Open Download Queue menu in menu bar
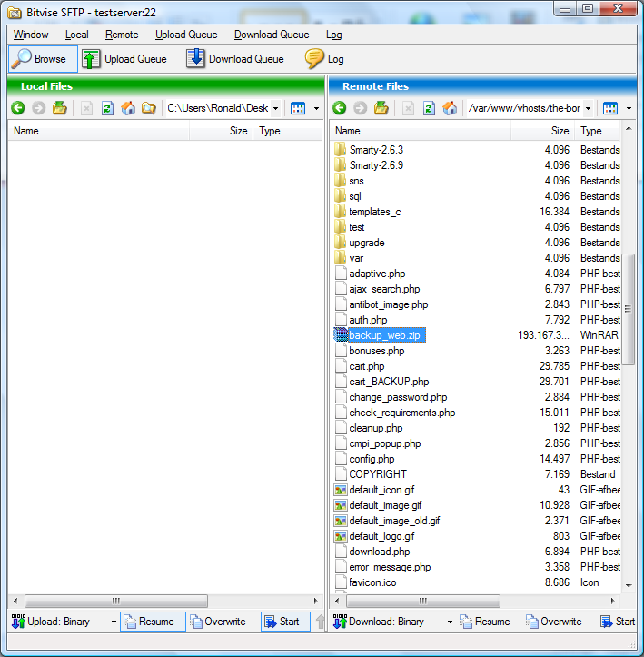This screenshot has height=657, width=644. point(272,35)
